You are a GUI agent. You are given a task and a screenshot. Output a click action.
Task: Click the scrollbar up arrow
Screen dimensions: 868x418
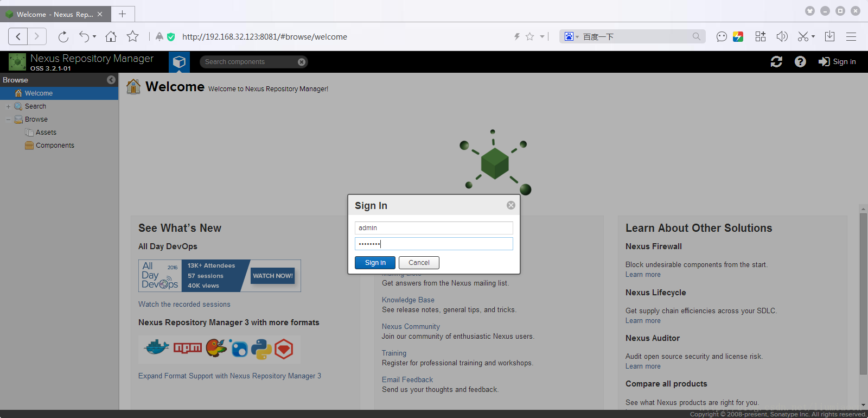tap(863, 208)
